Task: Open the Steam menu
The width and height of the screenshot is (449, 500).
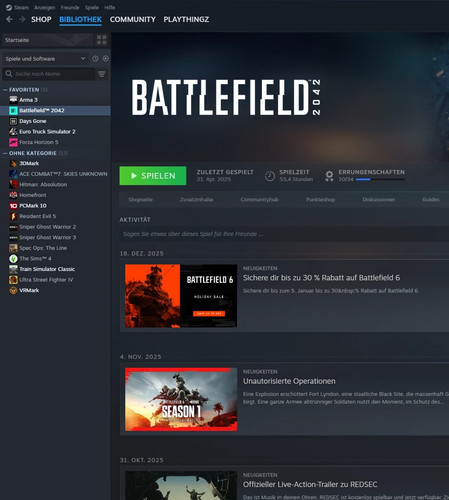Action: coord(21,7)
